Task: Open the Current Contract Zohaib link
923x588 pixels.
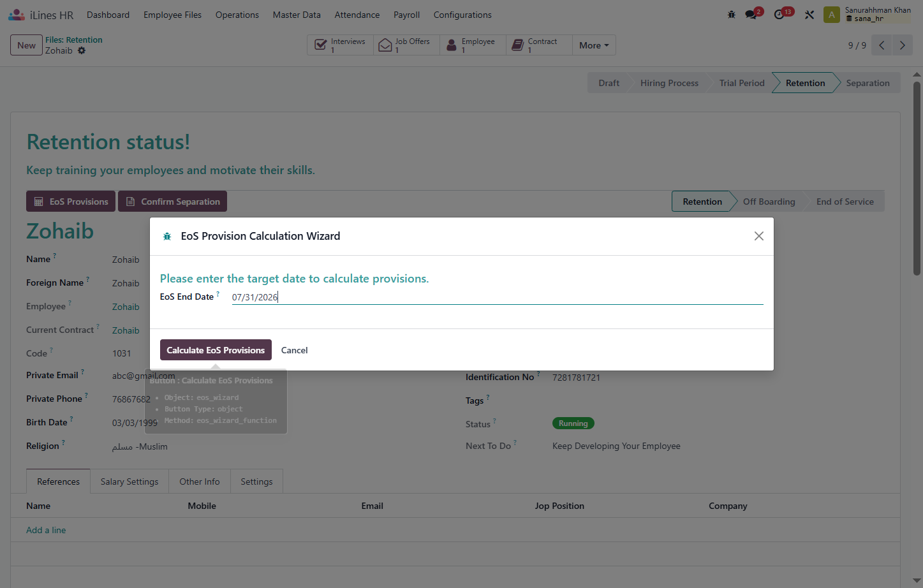Action: (x=126, y=330)
